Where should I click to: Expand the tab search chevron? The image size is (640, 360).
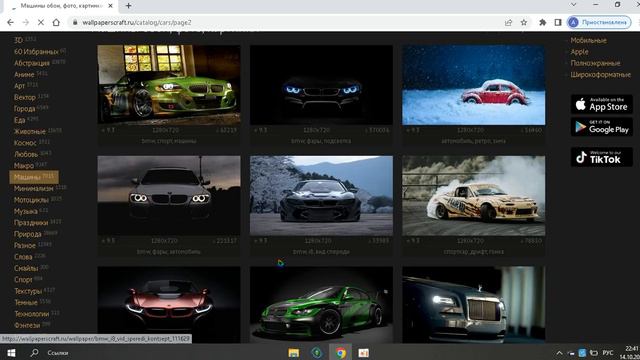tap(573, 5)
